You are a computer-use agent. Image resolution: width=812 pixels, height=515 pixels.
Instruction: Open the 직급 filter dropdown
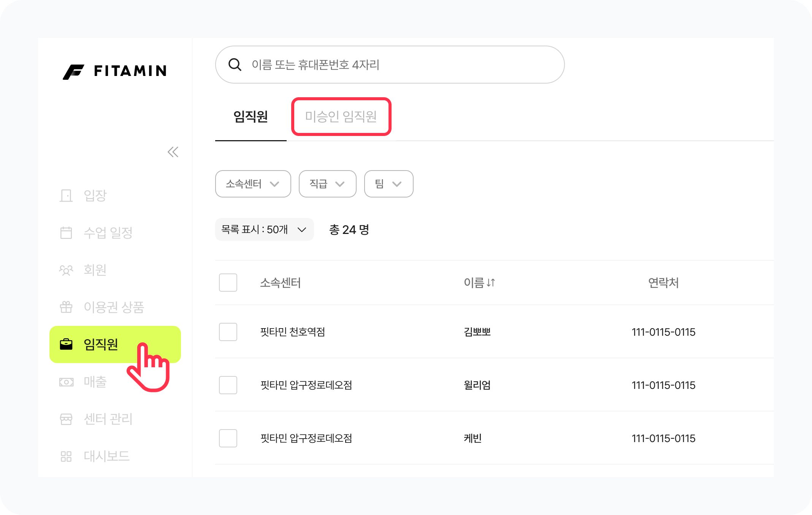point(327,184)
